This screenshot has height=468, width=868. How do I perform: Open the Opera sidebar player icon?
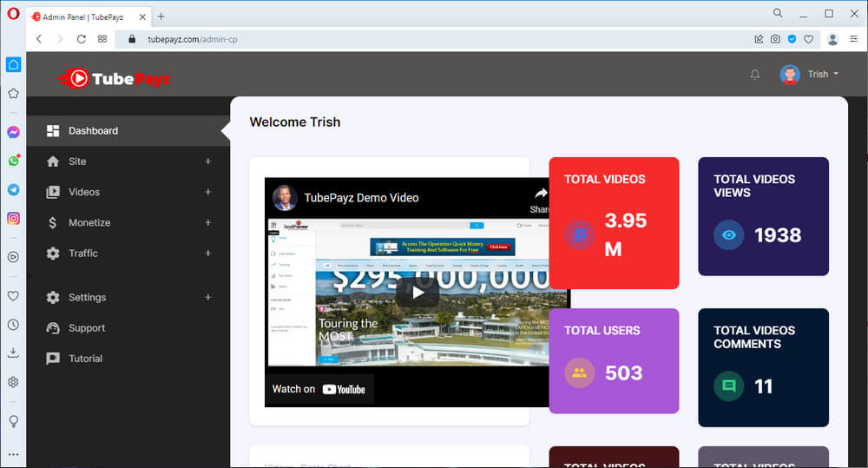point(13,257)
